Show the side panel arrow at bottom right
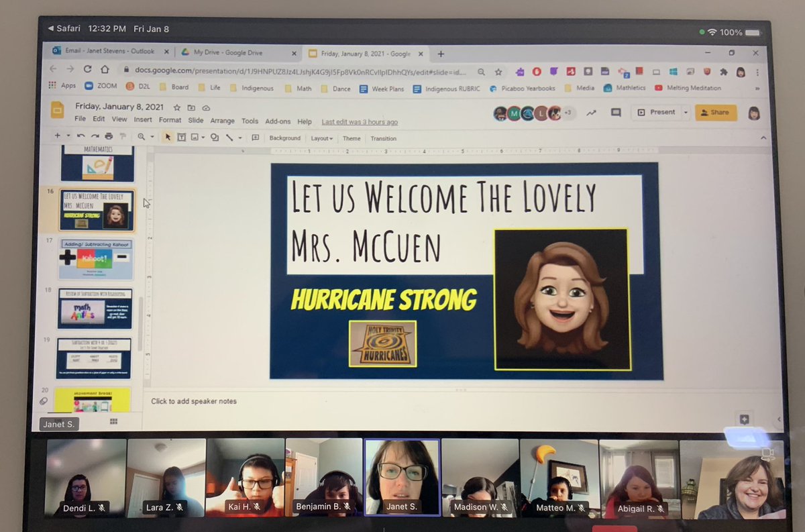 [779, 420]
